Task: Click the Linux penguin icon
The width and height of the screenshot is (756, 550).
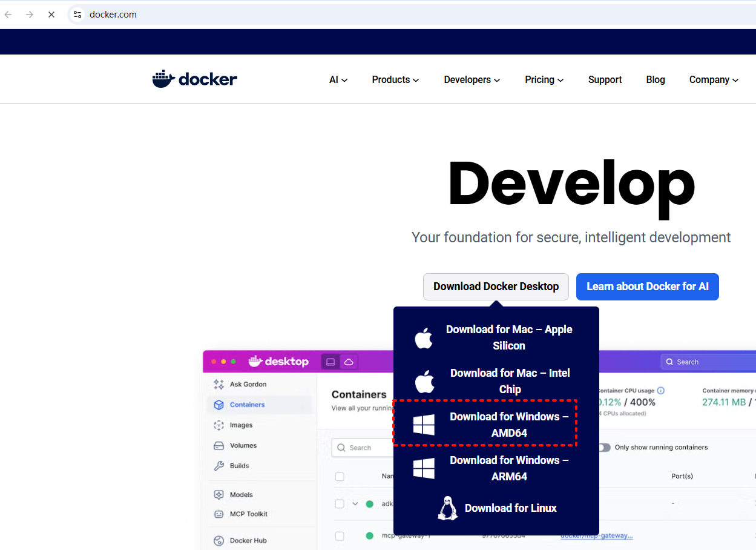Action: 447,508
